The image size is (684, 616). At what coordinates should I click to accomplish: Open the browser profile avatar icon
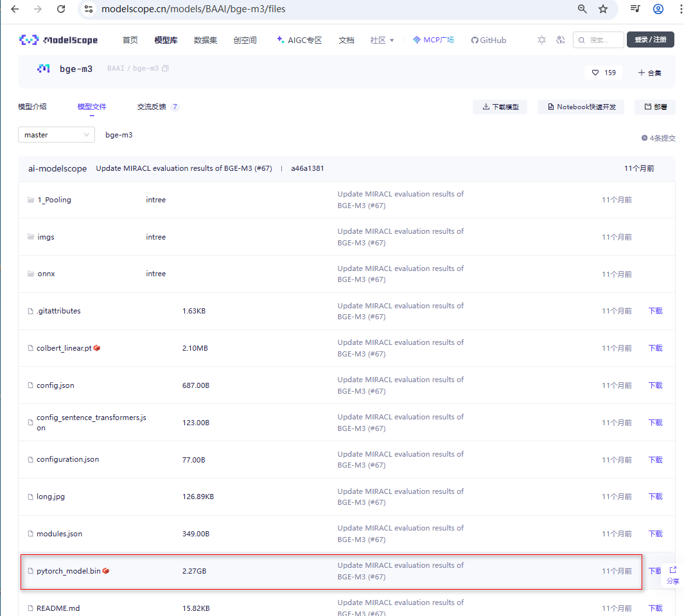[658, 9]
